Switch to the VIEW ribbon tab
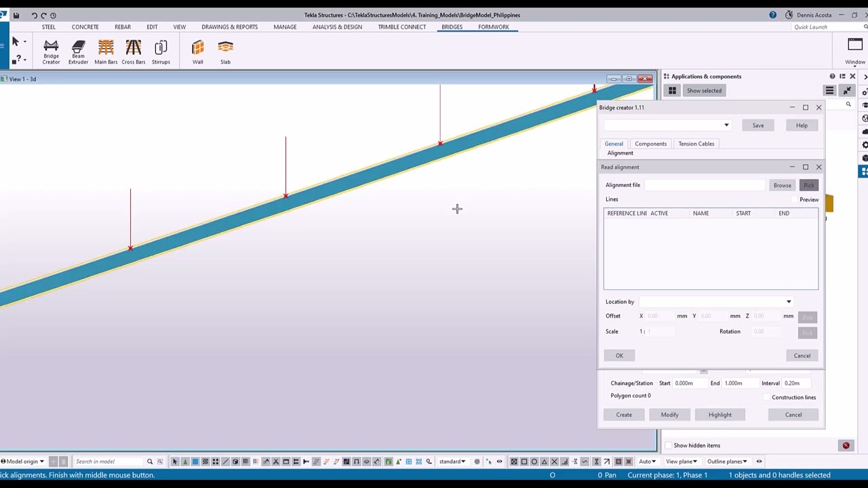The width and height of the screenshot is (868, 488). click(179, 27)
